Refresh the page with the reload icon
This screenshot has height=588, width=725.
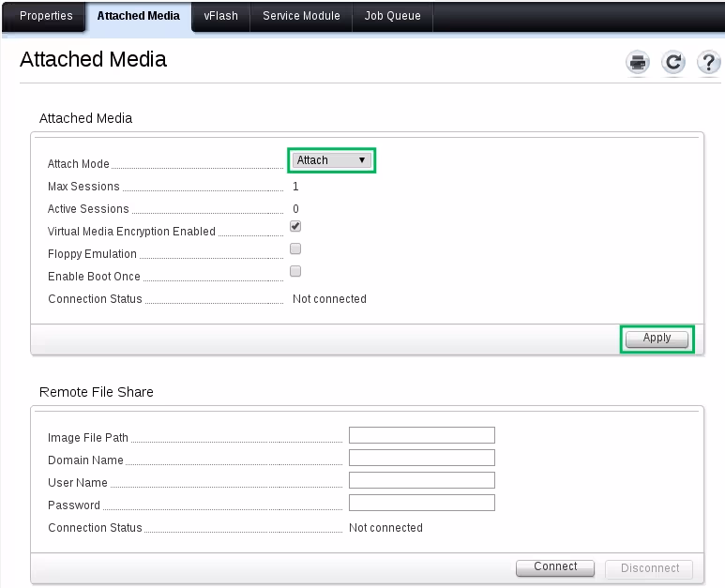[673, 62]
